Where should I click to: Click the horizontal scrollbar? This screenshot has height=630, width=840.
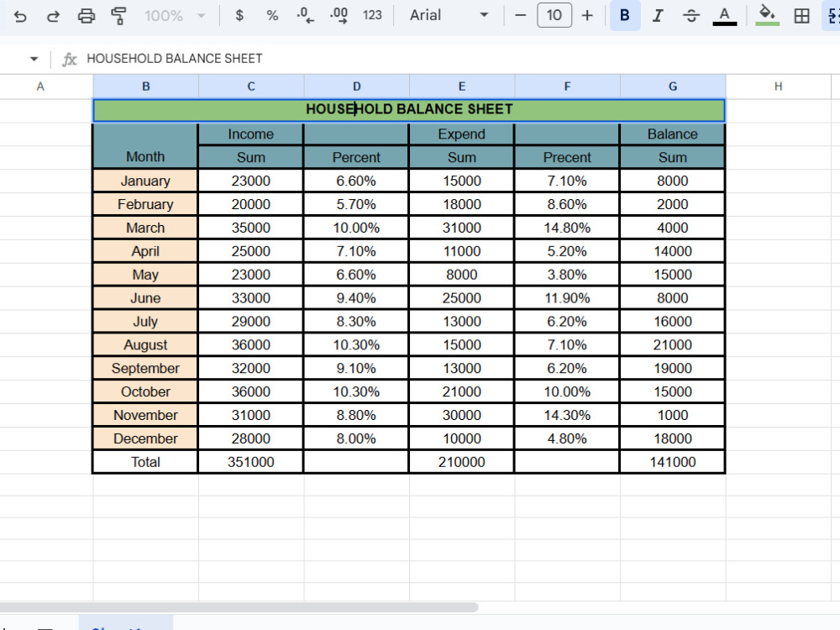(x=239, y=607)
